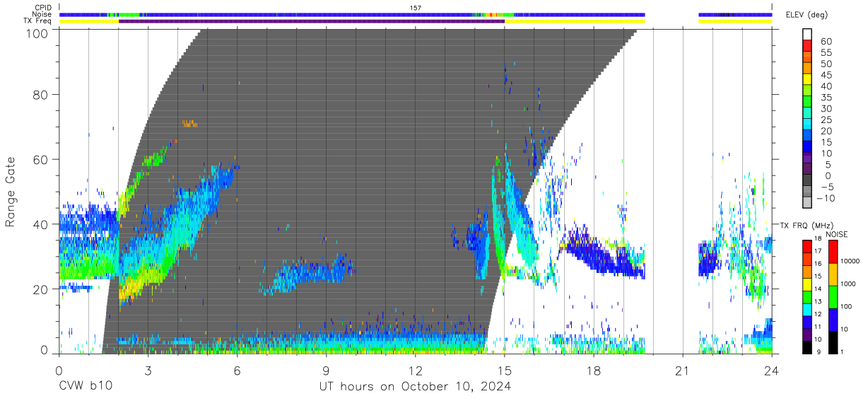Click the TX Freq row label

(37, 21)
